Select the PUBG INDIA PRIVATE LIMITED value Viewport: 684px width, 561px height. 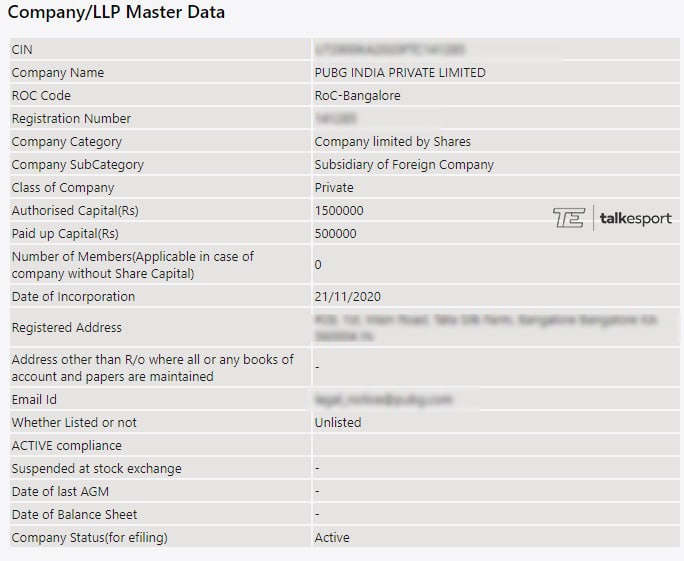(x=400, y=73)
